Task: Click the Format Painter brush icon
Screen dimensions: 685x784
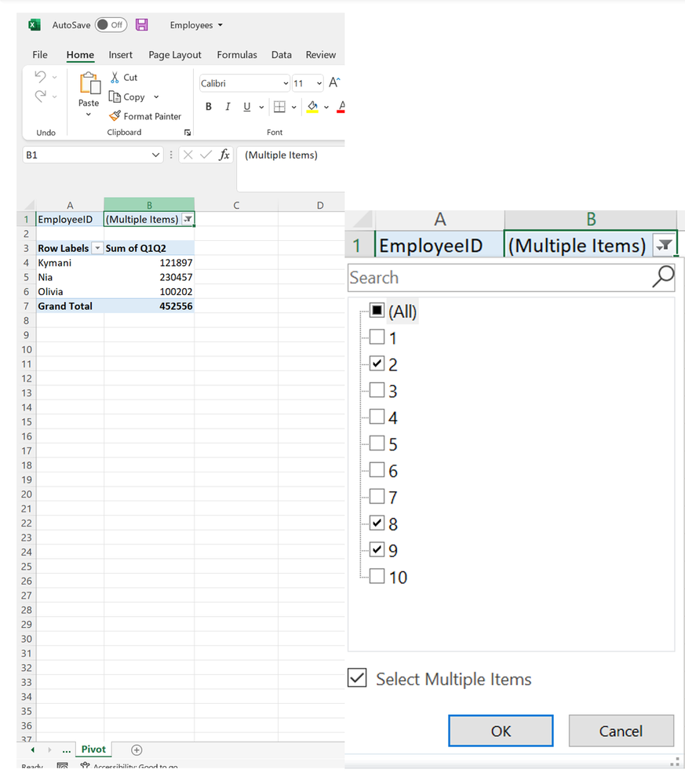Action: pyautogui.click(x=115, y=116)
